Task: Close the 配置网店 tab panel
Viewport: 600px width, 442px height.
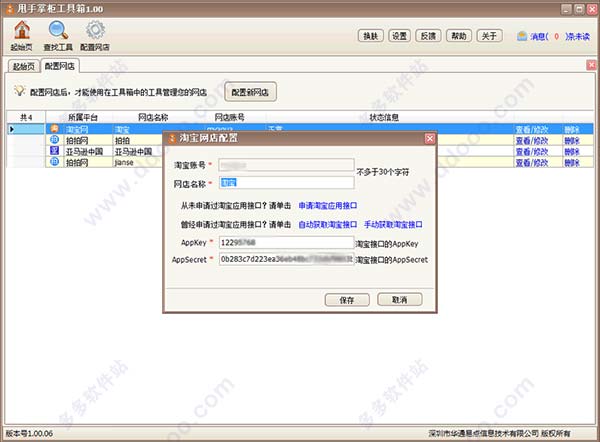Action: 591,65
